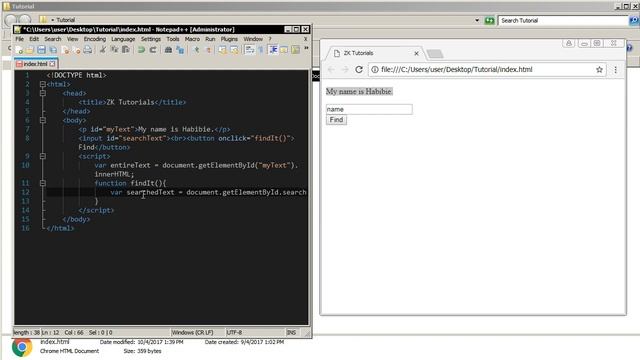
Task: Collapse the findIt function fold marker
Action: [x=42, y=183]
